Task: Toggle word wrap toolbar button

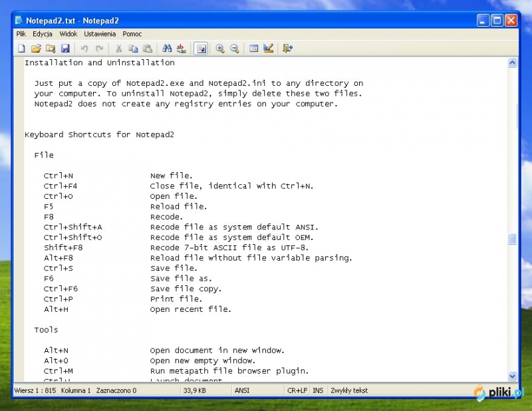Action: (x=201, y=49)
